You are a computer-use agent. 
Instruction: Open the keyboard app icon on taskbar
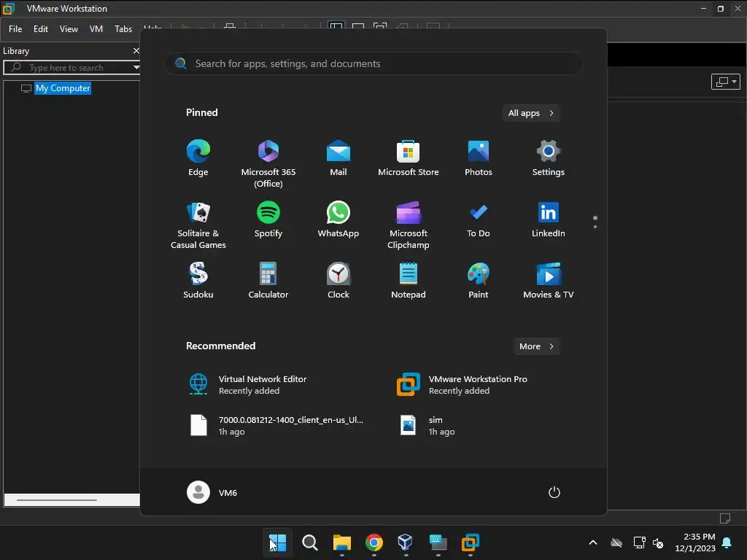[438, 542]
